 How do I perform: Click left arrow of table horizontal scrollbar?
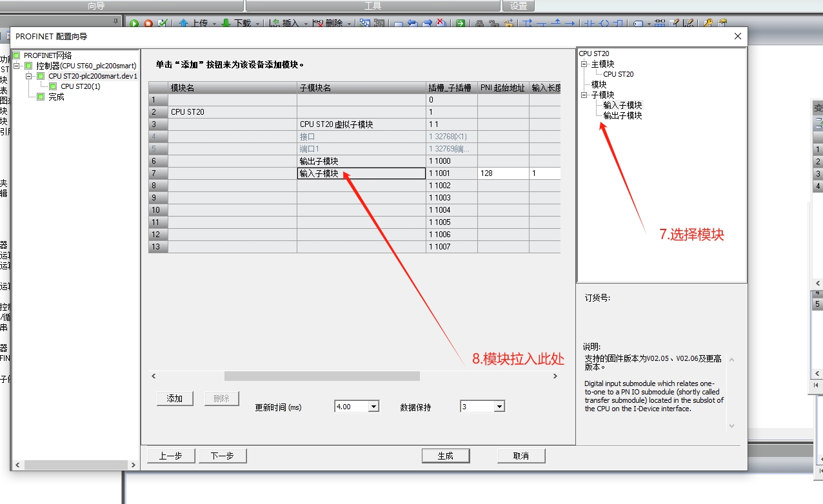pos(154,376)
